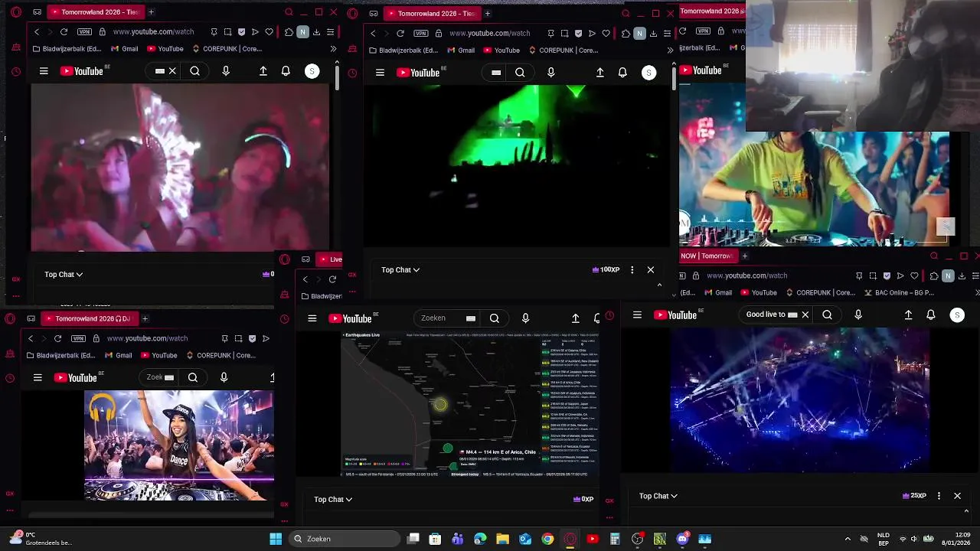Open 'BAC Online - BG P...' bookmark
Viewport: 980px width, 551px height.
pos(900,292)
